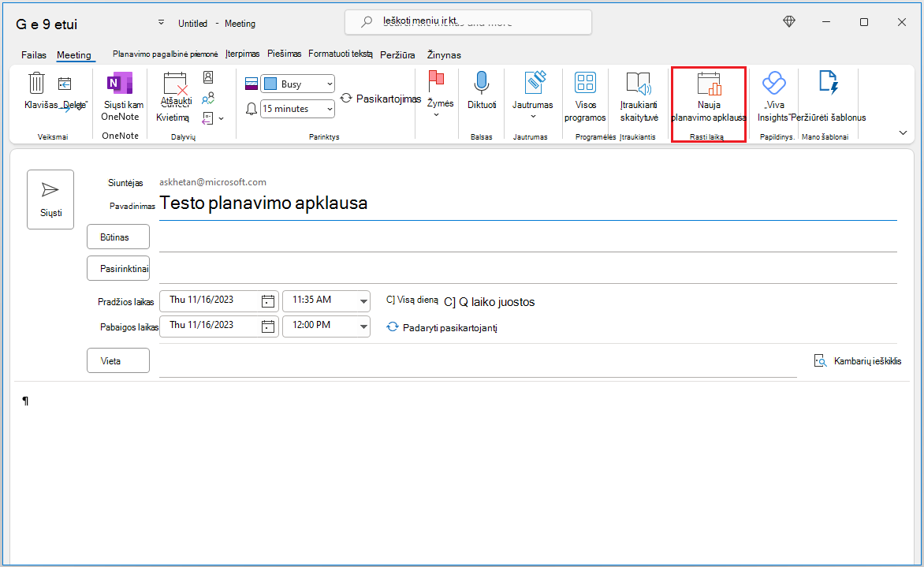This screenshot has width=924, height=567.
Task: Collapse the ribbon with the chevron
Action: tap(903, 132)
